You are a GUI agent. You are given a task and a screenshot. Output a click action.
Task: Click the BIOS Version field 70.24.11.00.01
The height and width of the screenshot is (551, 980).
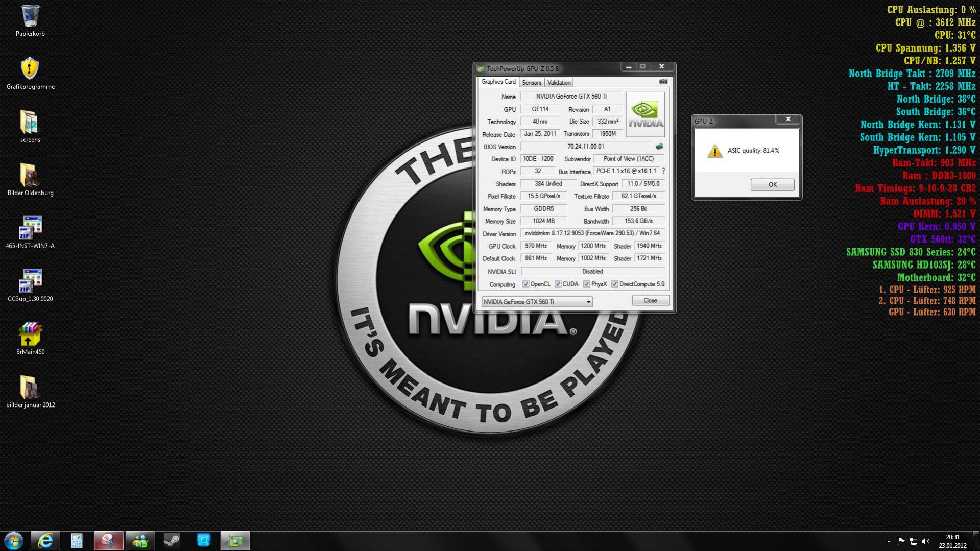585,147
